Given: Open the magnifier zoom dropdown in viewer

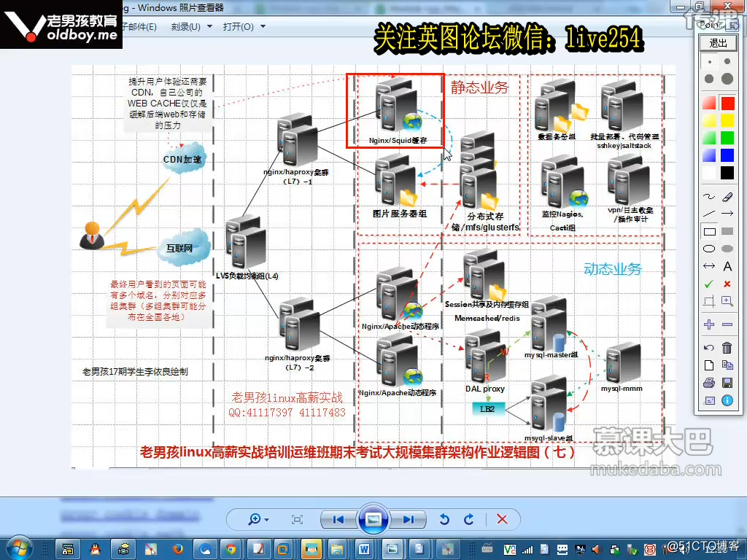Looking at the screenshot, I should click(259, 519).
